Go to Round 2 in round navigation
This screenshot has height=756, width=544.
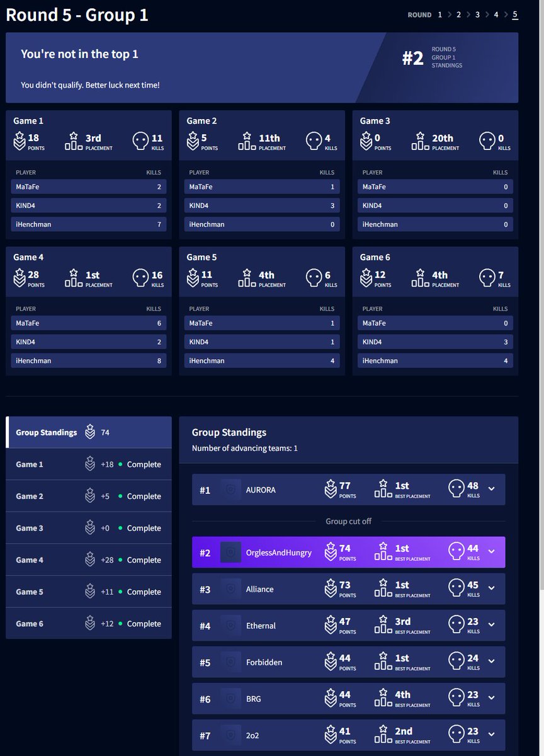tap(458, 14)
